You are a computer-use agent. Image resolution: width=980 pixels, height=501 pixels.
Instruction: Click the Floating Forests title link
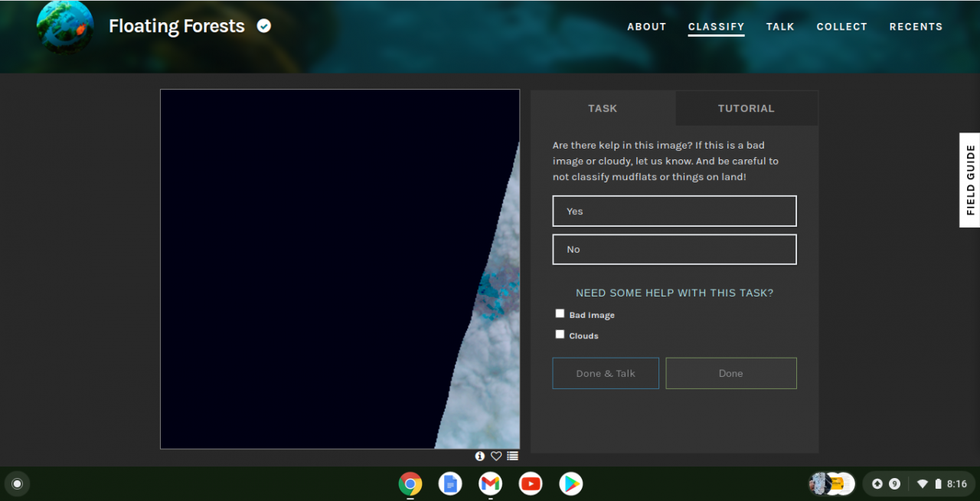coord(177,26)
